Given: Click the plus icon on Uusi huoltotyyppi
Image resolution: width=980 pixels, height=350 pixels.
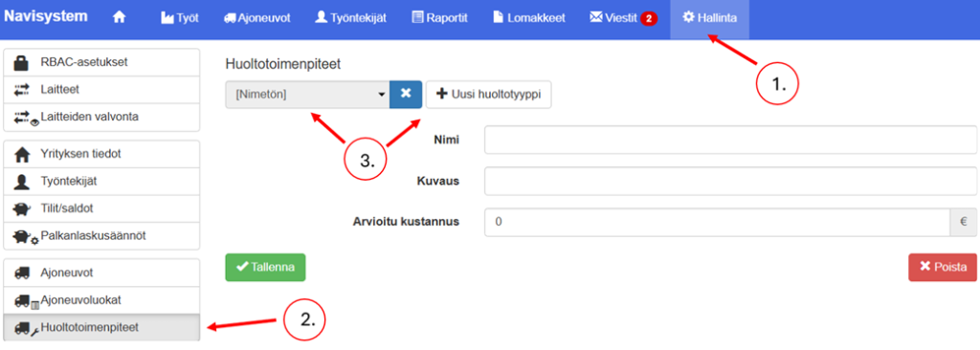Looking at the screenshot, I should point(442,95).
